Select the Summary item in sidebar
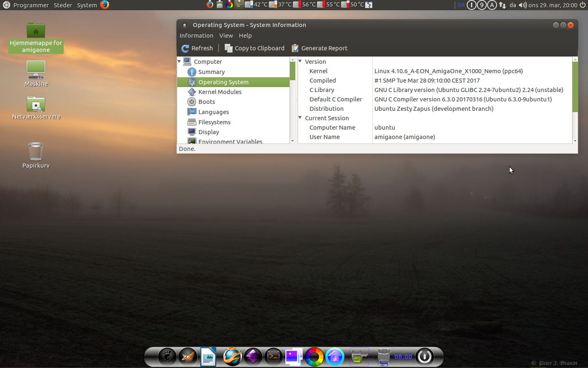Viewport: 588px width, 368px height. point(211,72)
